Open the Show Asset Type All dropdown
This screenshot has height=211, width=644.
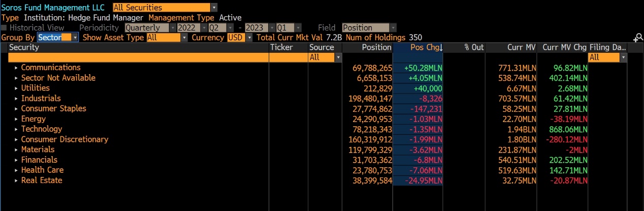tap(167, 38)
